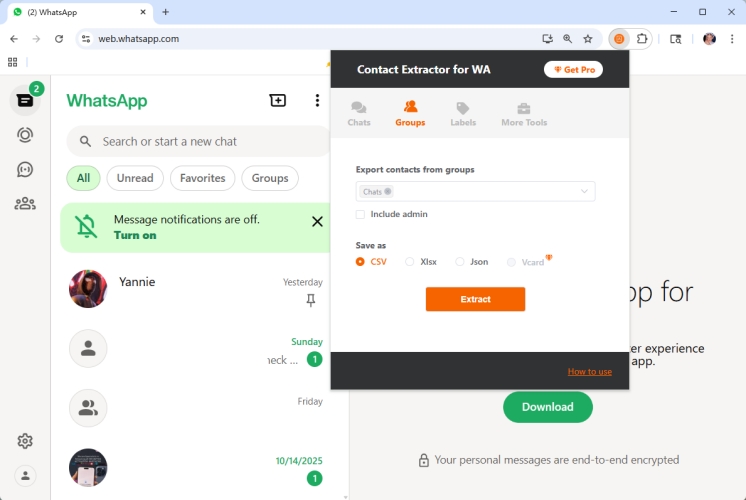Expand the groups selection dropdown arrow
Image resolution: width=746 pixels, height=500 pixels.
(x=584, y=191)
